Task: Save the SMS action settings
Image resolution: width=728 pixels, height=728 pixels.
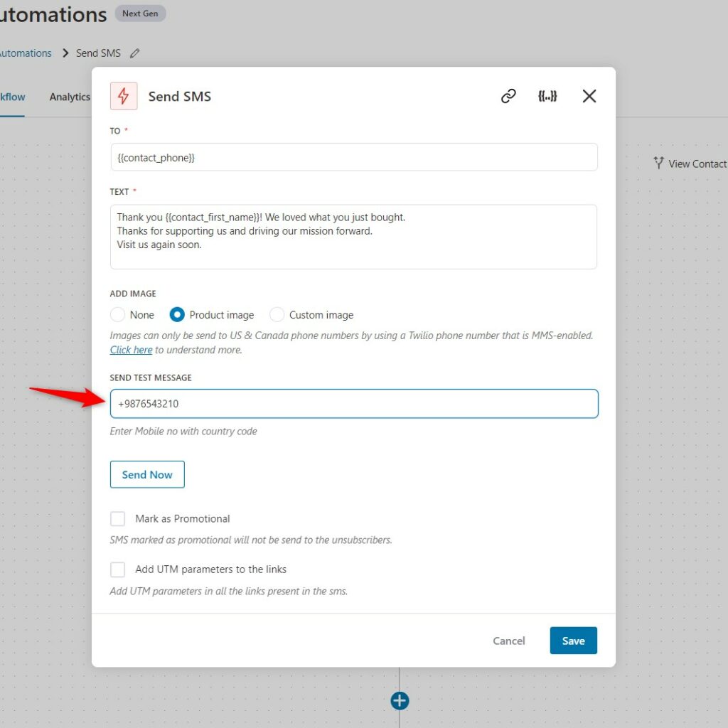Action: [574, 641]
